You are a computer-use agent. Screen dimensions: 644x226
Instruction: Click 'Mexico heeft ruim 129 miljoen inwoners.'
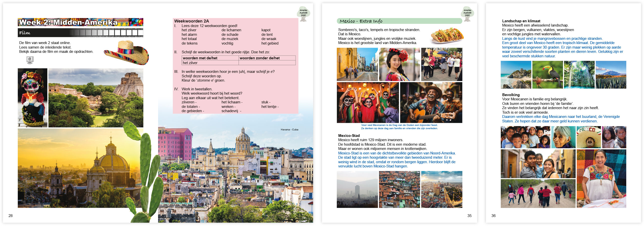pyautogui.click(x=371, y=140)
